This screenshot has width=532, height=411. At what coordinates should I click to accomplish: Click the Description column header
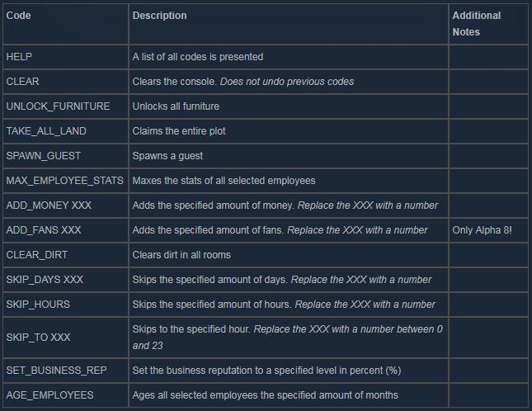coord(159,16)
